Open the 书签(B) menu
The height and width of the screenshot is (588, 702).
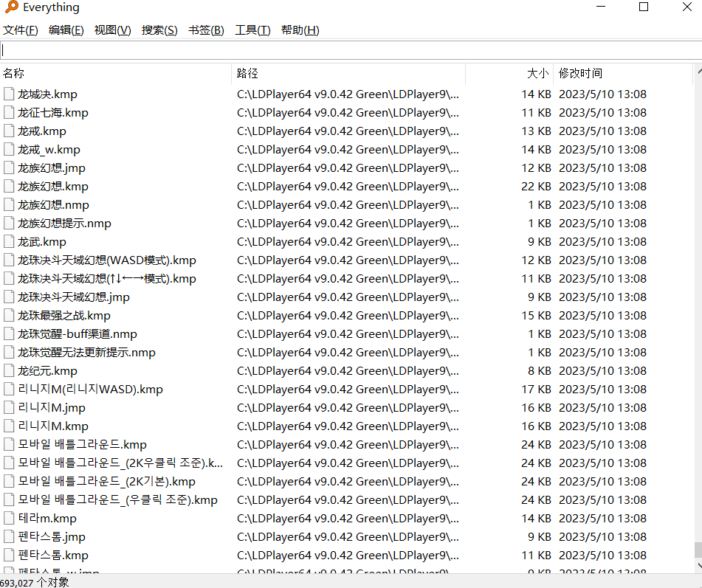coord(206,30)
